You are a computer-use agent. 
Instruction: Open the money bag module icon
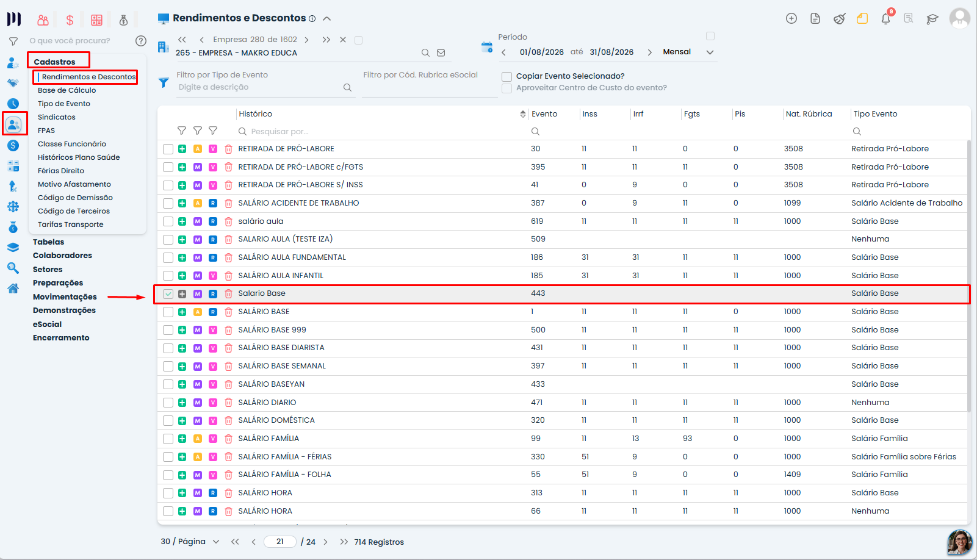click(x=123, y=20)
